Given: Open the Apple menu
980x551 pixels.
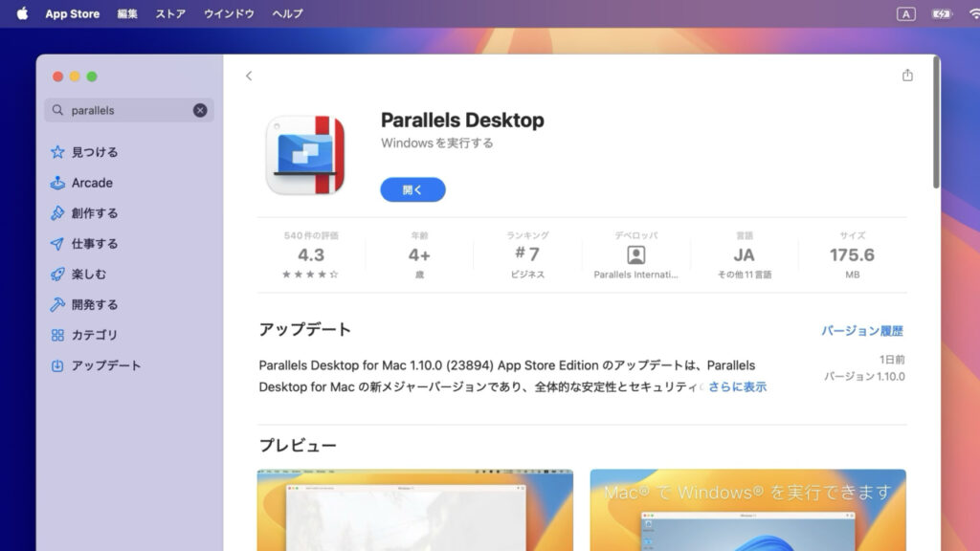Looking at the screenshot, I should [x=23, y=13].
